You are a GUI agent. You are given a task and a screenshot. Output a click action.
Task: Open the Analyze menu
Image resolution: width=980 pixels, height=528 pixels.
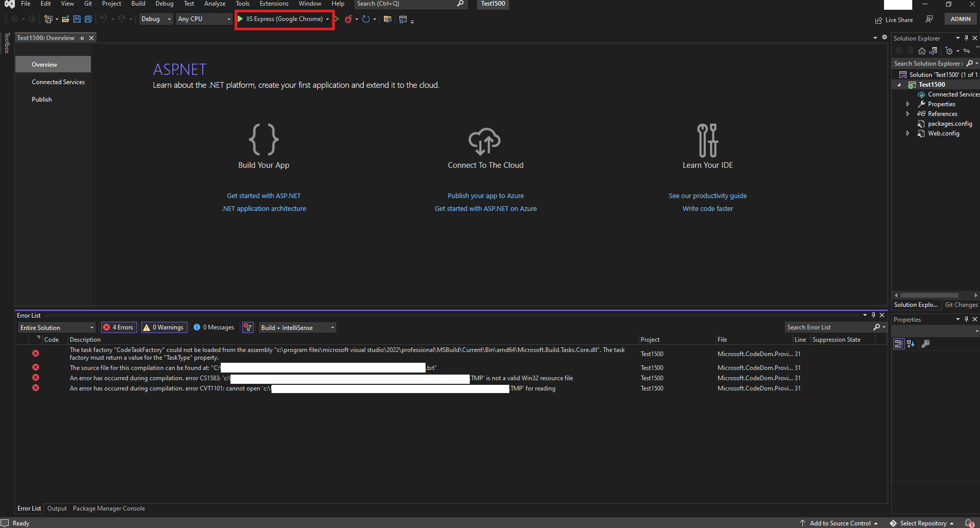pyautogui.click(x=215, y=4)
